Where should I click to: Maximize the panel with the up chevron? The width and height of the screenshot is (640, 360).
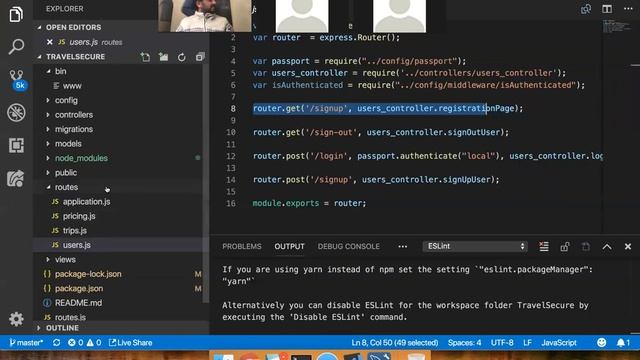[607, 247]
